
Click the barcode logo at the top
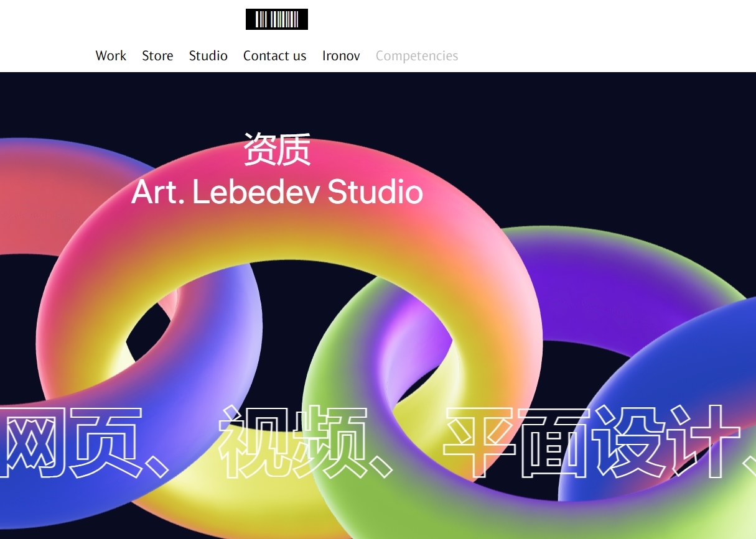coord(277,19)
